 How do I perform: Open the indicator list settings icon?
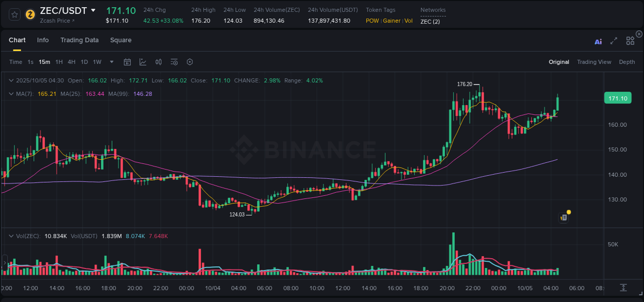(x=174, y=62)
